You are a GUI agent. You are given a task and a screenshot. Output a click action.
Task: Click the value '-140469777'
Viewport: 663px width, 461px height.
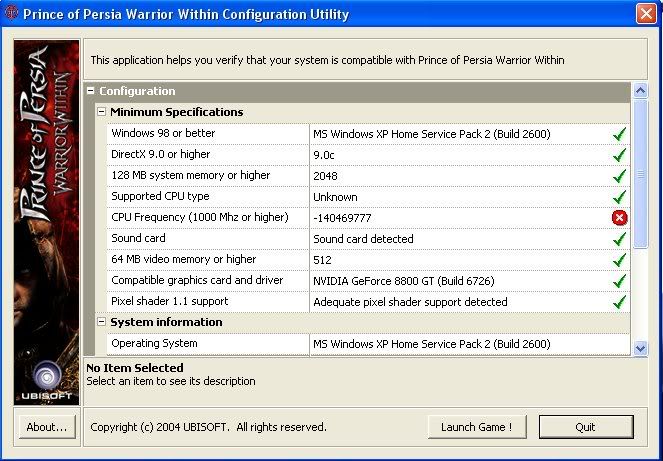click(342, 218)
